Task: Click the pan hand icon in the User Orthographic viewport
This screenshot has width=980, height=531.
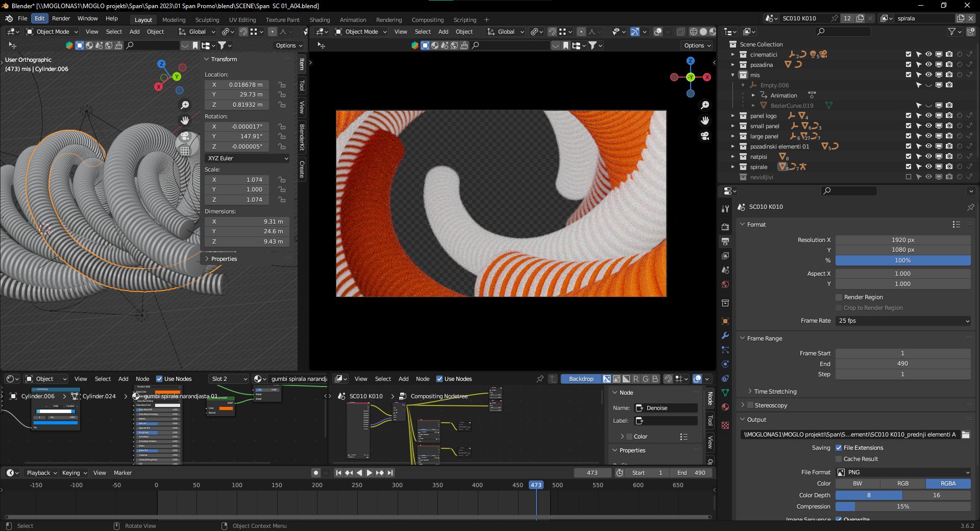Action: (185, 120)
